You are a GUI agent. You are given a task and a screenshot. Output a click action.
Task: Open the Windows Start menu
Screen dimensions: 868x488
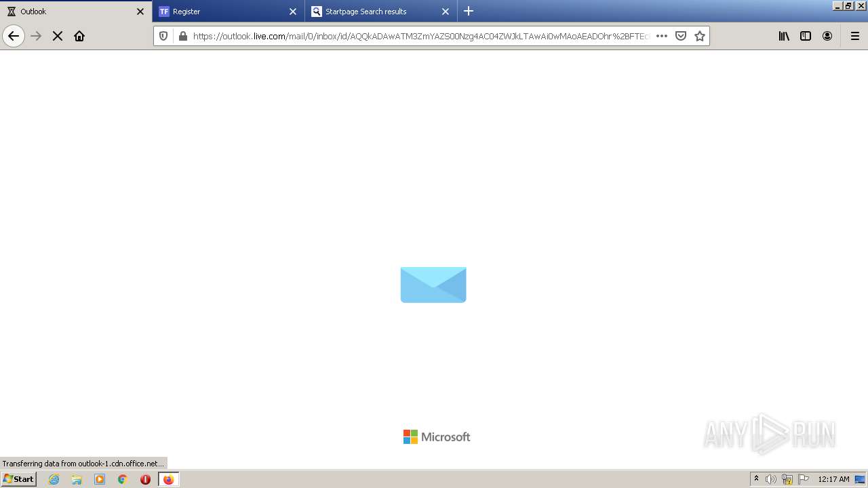click(x=18, y=479)
